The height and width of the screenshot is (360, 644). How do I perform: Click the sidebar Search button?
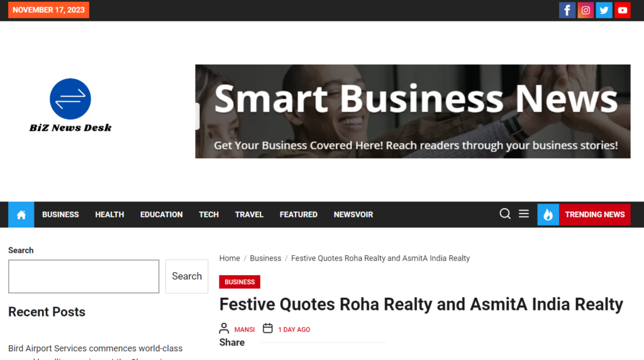click(x=187, y=276)
